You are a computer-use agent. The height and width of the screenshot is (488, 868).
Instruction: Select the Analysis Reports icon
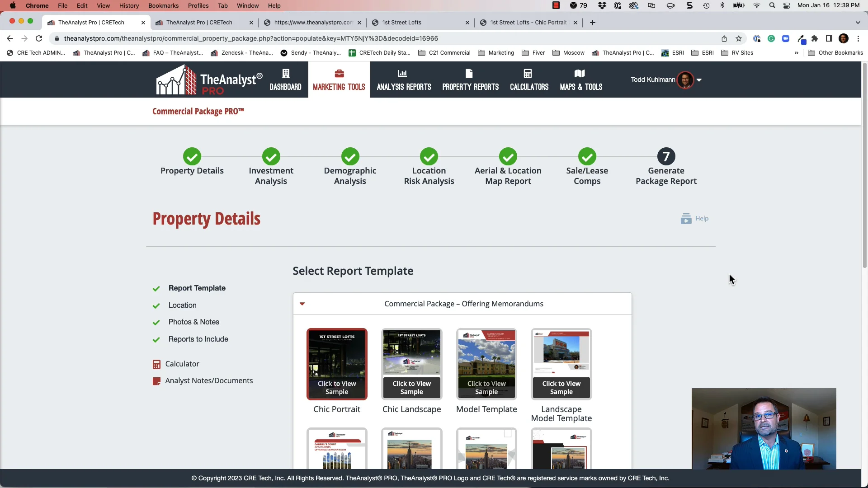pos(403,80)
